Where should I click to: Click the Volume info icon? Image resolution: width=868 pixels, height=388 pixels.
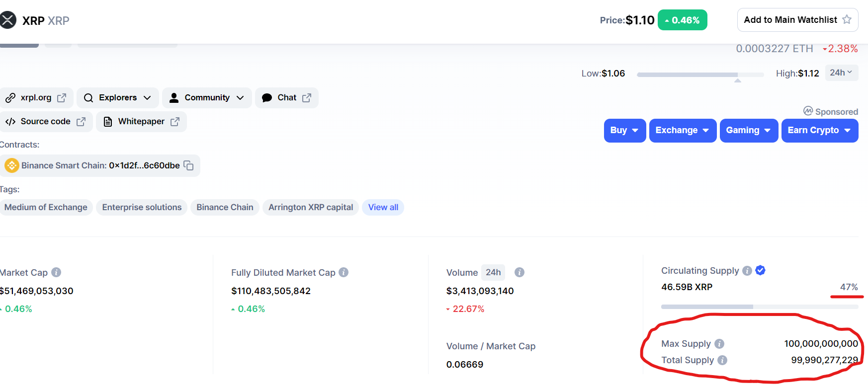tap(520, 272)
